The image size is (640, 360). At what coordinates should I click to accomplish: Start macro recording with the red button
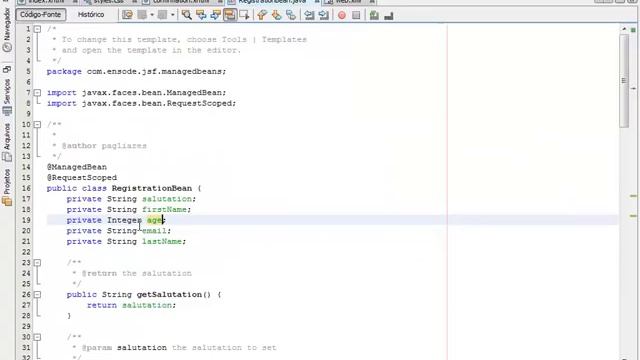tap(342, 15)
